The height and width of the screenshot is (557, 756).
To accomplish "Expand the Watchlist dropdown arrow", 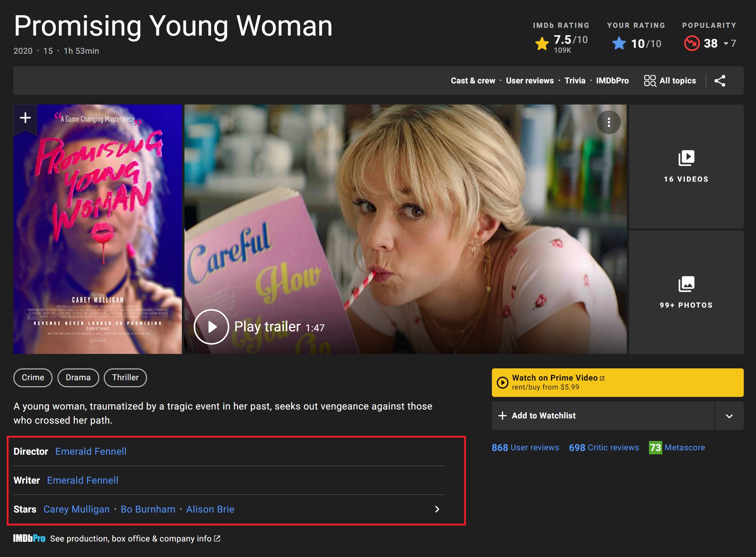I will [x=729, y=416].
